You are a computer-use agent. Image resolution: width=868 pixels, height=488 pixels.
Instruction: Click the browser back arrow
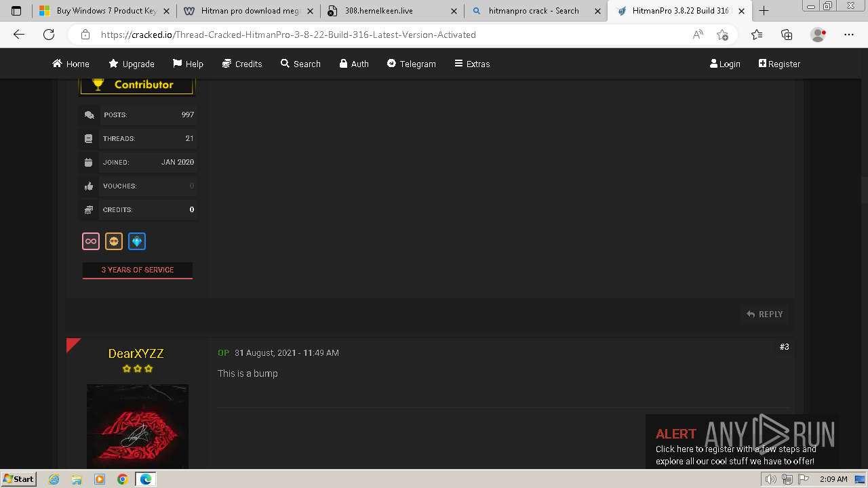pos(19,35)
